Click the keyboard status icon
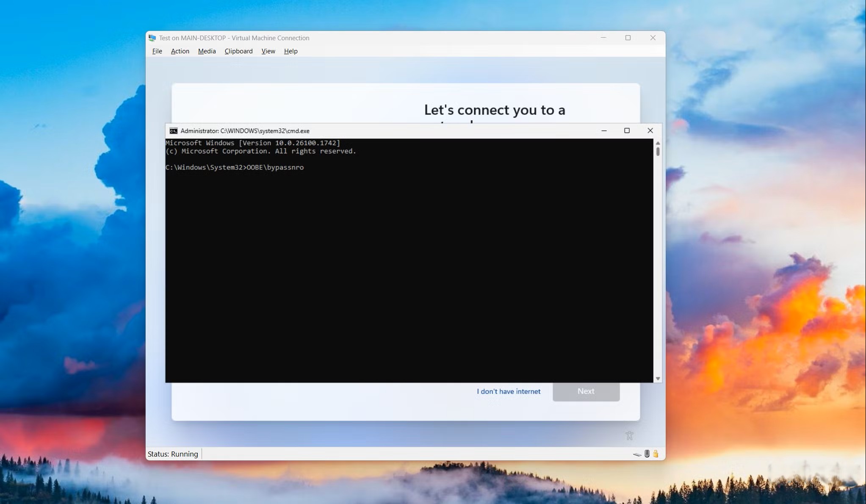The width and height of the screenshot is (866, 504). (637, 454)
